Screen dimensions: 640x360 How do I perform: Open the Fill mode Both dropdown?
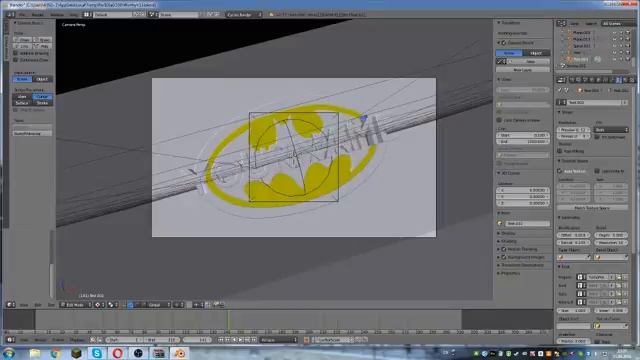[611, 130]
